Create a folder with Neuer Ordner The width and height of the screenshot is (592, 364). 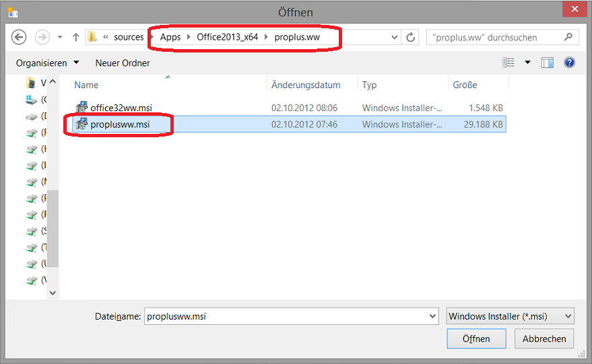pyautogui.click(x=123, y=63)
